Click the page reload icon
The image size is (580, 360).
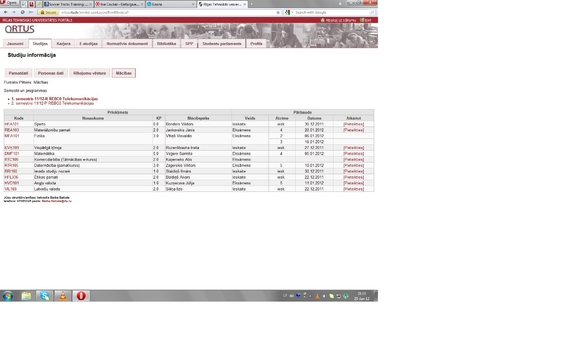(x=23, y=12)
